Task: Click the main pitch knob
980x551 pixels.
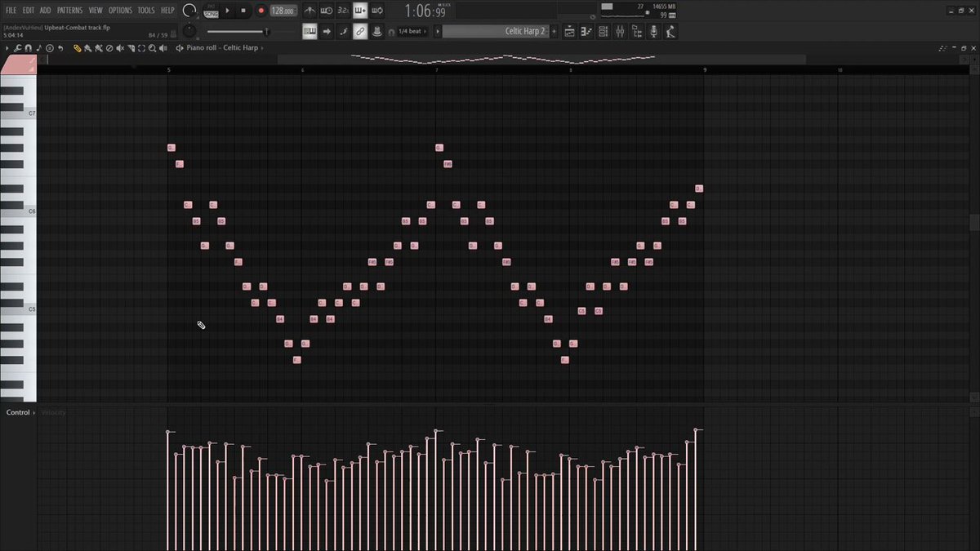Action: tap(189, 31)
